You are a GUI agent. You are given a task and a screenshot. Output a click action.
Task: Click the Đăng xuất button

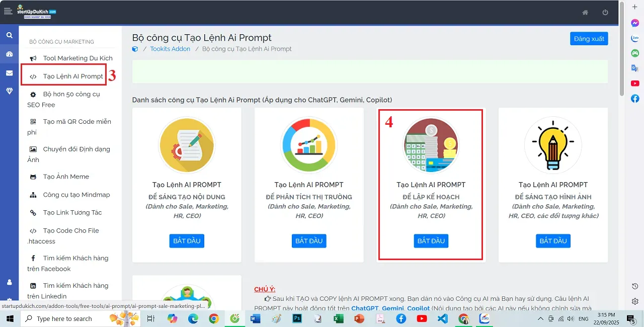click(589, 38)
